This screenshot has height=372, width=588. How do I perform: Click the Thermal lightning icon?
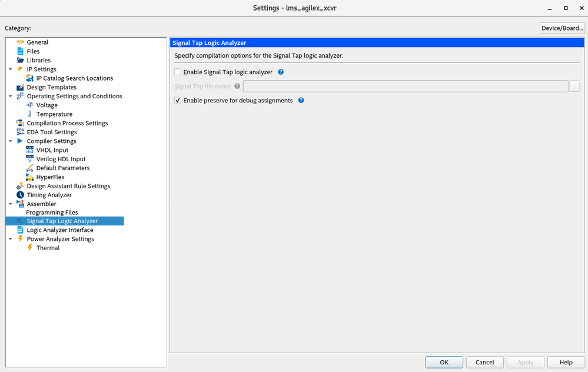coord(29,248)
